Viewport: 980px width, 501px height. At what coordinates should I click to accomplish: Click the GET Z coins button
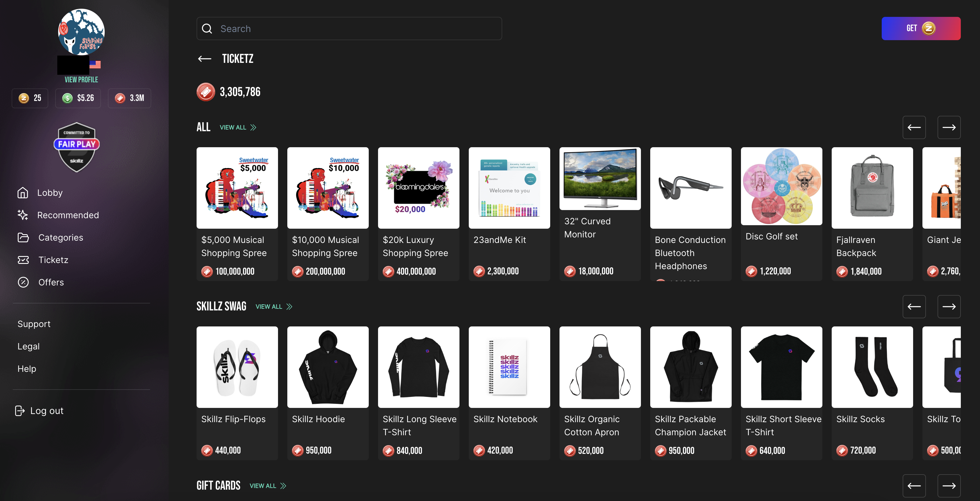point(921,29)
